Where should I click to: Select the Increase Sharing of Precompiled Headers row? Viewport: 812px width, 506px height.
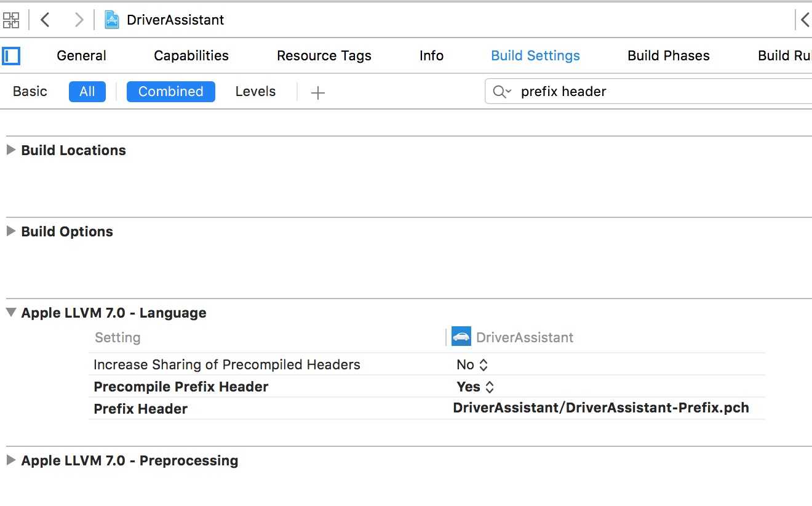[x=427, y=364]
